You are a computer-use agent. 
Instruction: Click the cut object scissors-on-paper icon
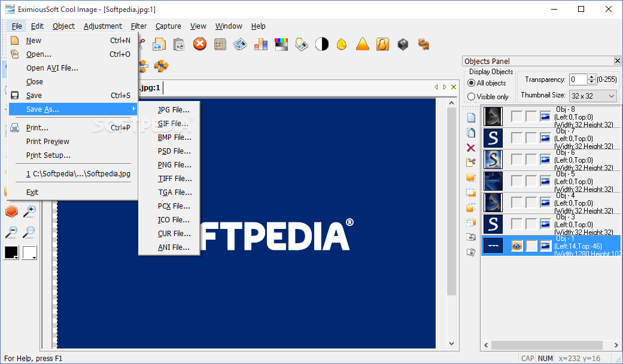471,163
